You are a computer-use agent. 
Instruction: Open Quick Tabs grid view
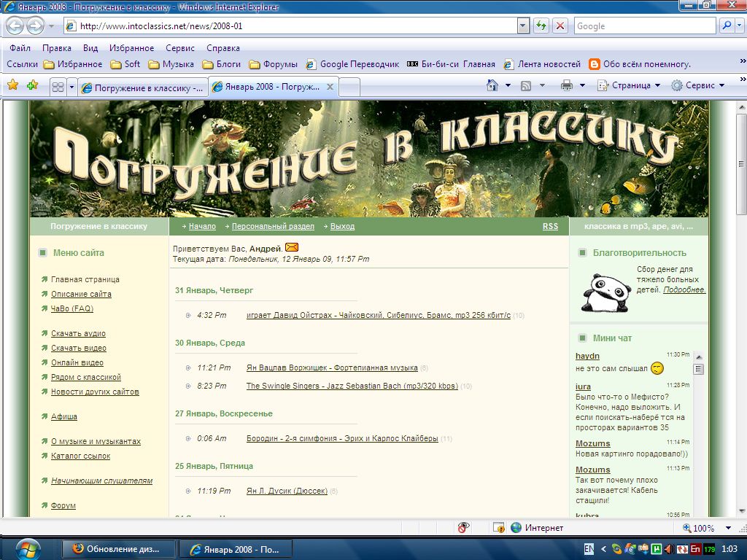tap(58, 87)
